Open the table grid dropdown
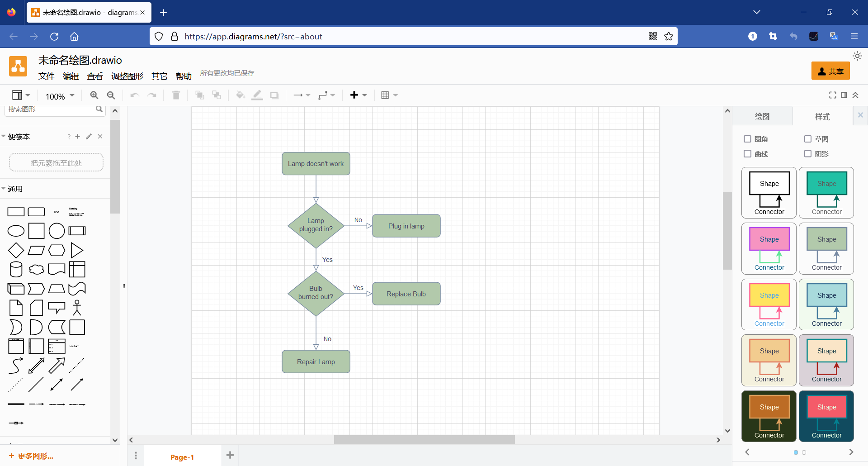 tap(389, 95)
